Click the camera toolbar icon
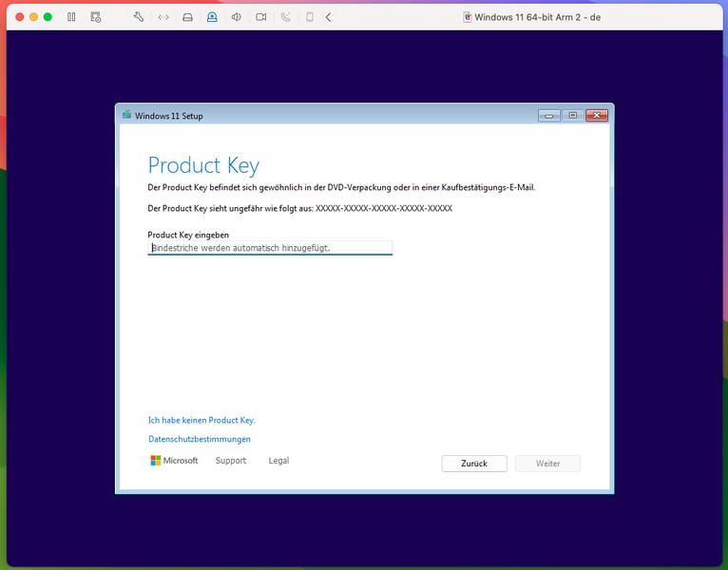Image resolution: width=728 pixels, height=570 pixels. 261,17
